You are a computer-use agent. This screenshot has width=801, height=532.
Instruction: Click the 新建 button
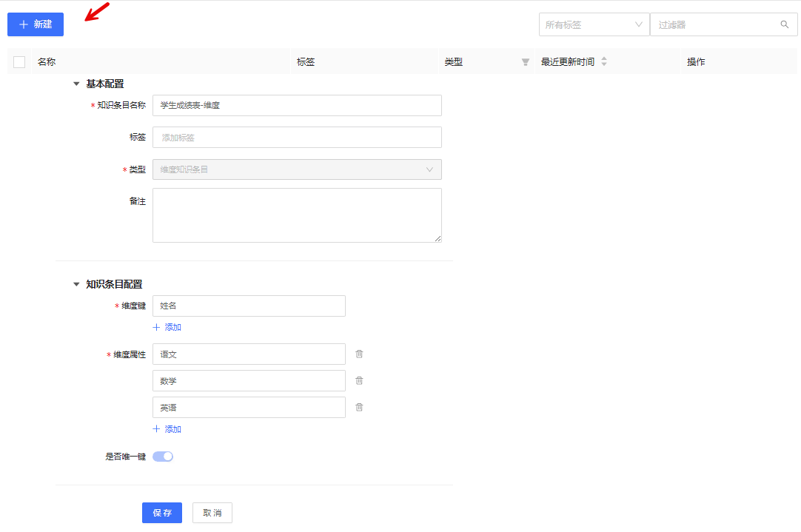(36, 24)
